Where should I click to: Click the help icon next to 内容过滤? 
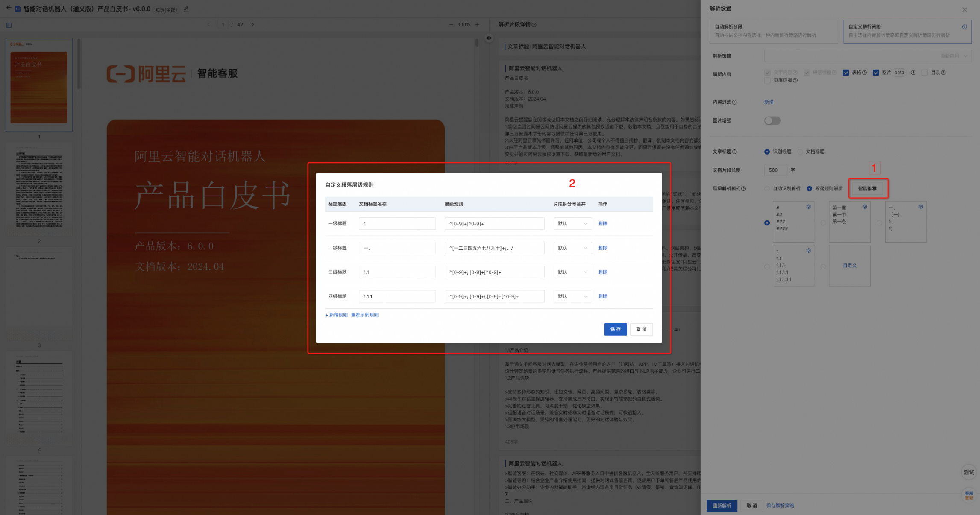tap(734, 102)
